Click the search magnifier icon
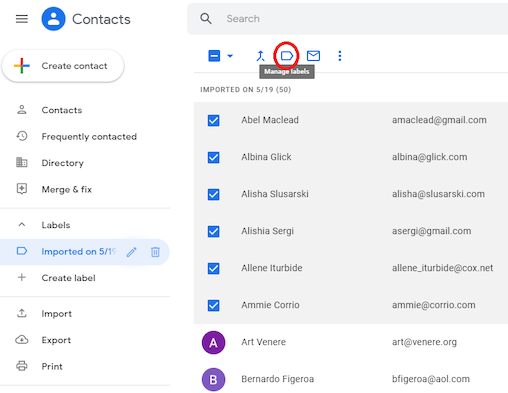The width and height of the screenshot is (508, 393). point(206,19)
